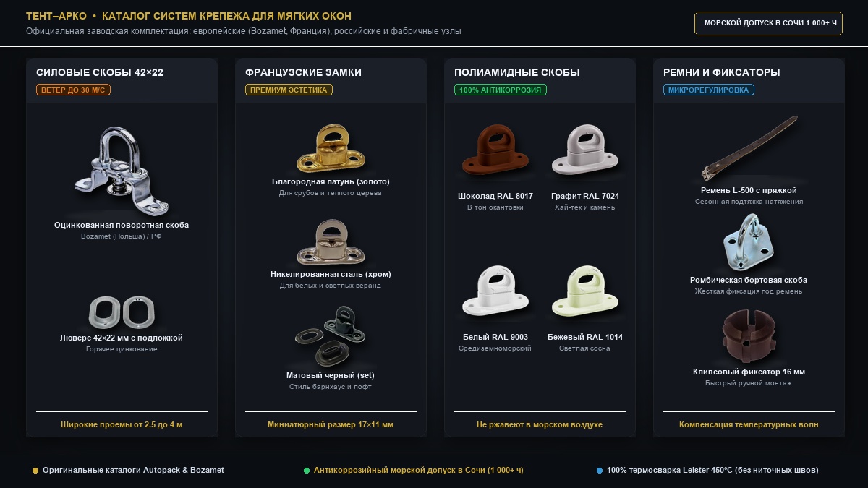Select the 42×22 mm grommet image
Screen dimensions: 868x488
click(x=121, y=312)
